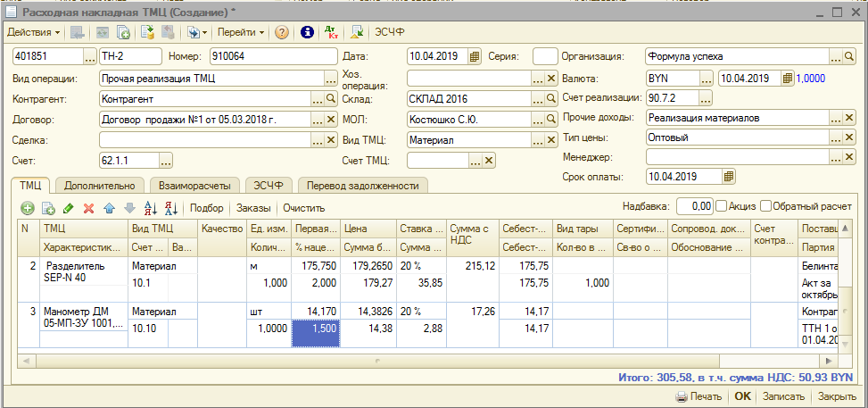Screen dimensions: 868x408
Task: Open calendar picker for Дата field
Action: [474, 56]
